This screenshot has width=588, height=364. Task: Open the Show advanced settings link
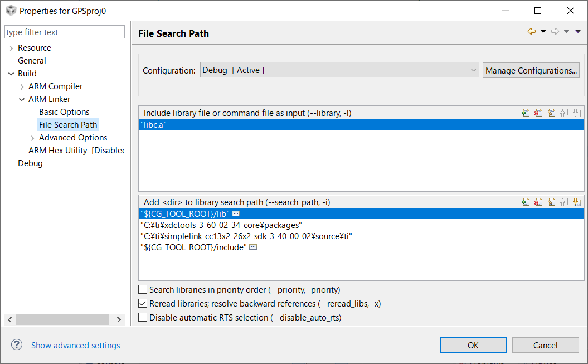(x=75, y=346)
